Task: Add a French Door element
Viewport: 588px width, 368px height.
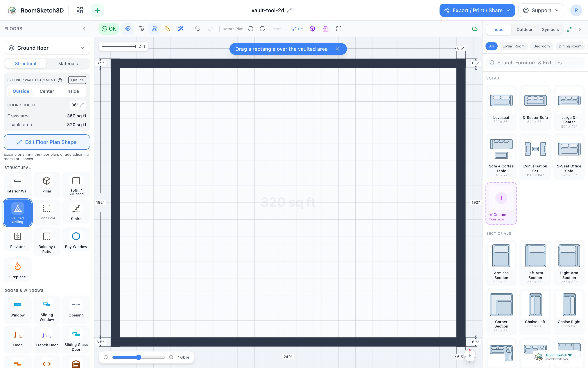Action: 47,339
